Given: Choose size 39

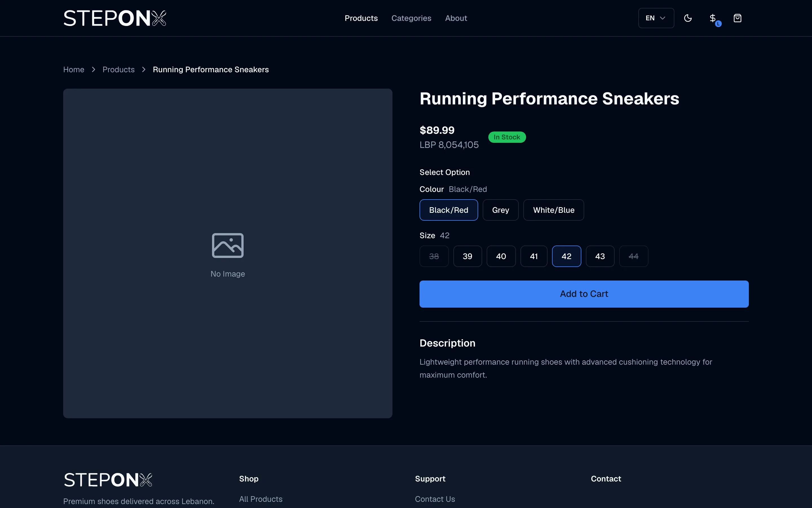Looking at the screenshot, I should pos(467,256).
